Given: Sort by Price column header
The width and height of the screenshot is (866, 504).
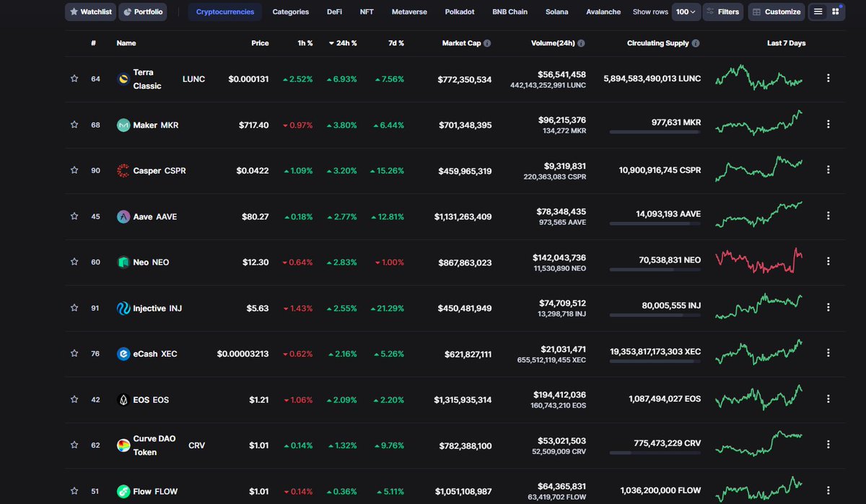Looking at the screenshot, I should click(260, 43).
